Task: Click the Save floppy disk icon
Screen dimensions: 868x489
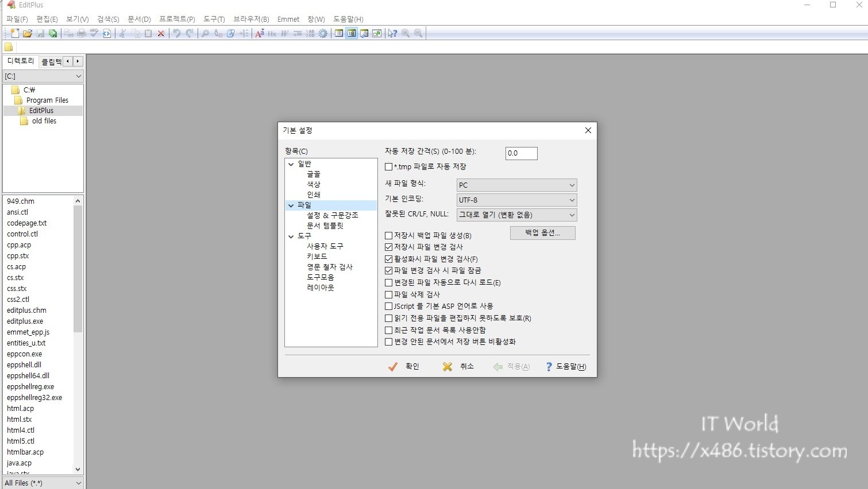Action: coord(40,33)
